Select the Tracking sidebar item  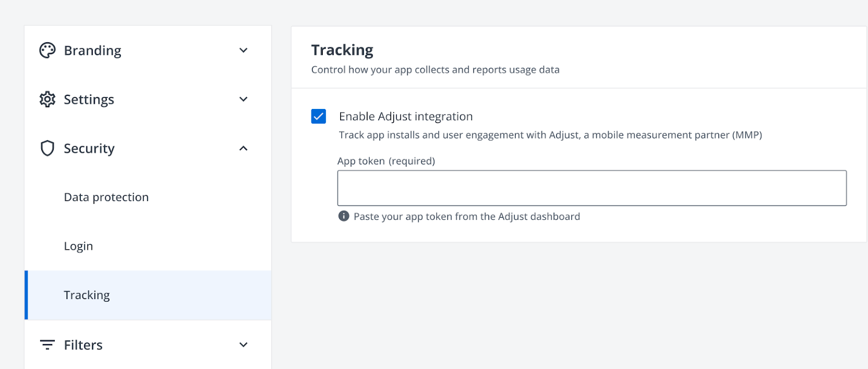tap(87, 295)
